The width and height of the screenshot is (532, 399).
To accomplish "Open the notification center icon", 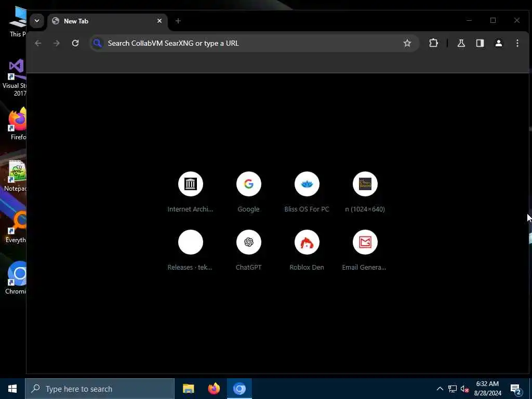I will click(x=515, y=389).
